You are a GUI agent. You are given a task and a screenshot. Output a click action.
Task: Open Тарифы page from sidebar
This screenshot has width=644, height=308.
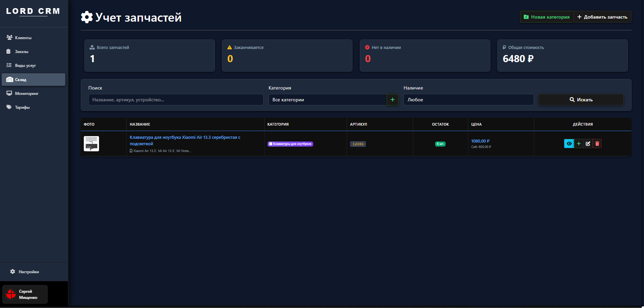[x=22, y=107]
